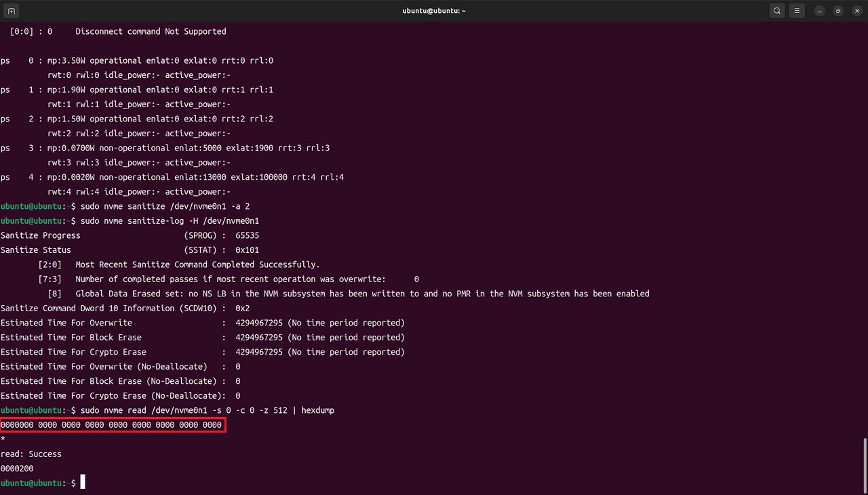Screen dimensions: 868x495
Task: Click the Sanitize Status value 0x101
Action: 248,250
